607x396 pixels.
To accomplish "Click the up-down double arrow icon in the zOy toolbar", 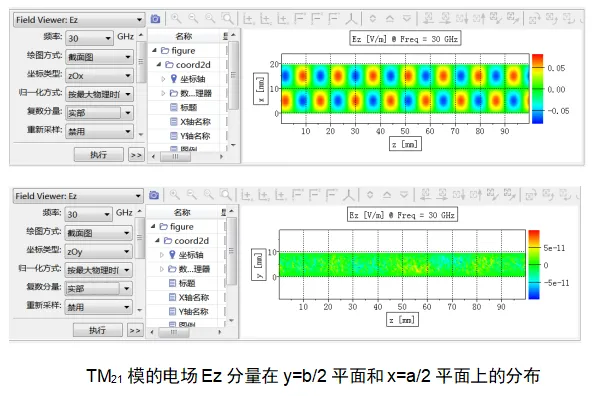I will [370, 194].
